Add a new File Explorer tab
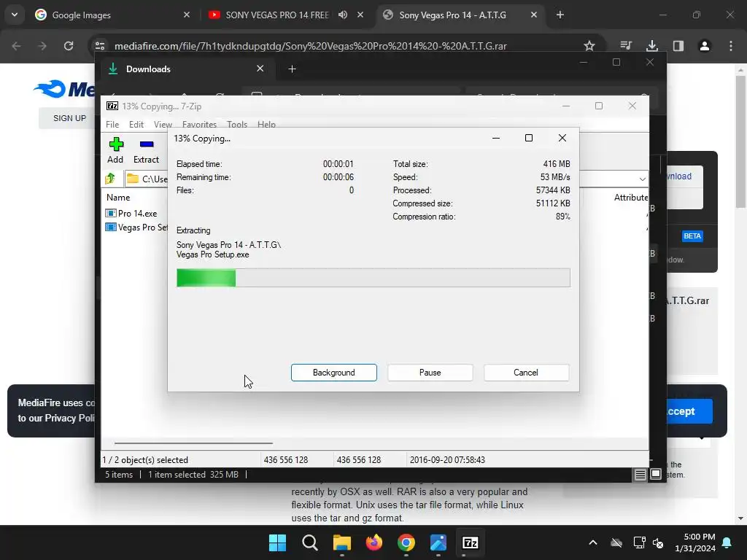 click(x=292, y=69)
